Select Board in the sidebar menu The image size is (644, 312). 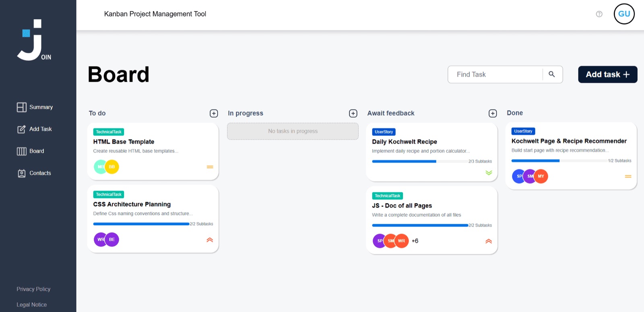point(31,151)
